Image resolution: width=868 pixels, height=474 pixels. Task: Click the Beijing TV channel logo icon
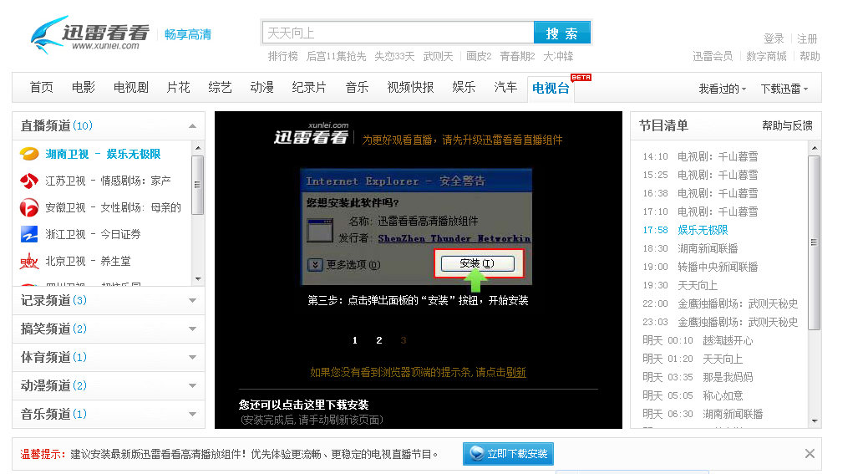coord(29,261)
